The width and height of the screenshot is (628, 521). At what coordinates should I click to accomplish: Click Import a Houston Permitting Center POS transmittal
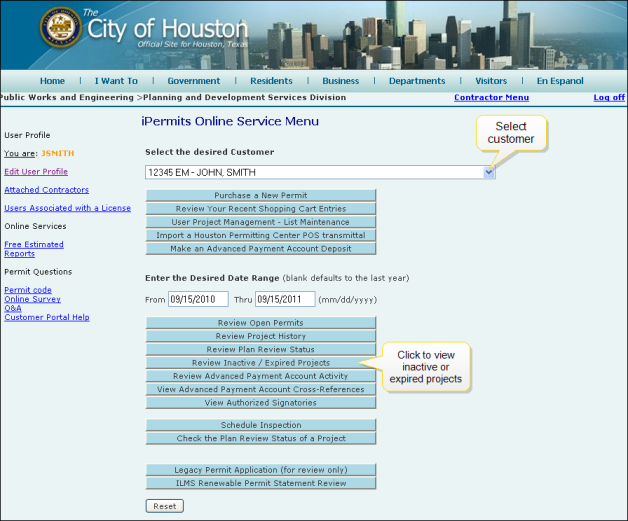click(261, 235)
